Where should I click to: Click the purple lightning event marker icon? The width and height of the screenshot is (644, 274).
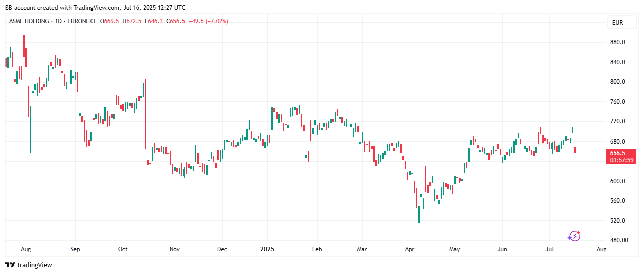click(x=574, y=236)
